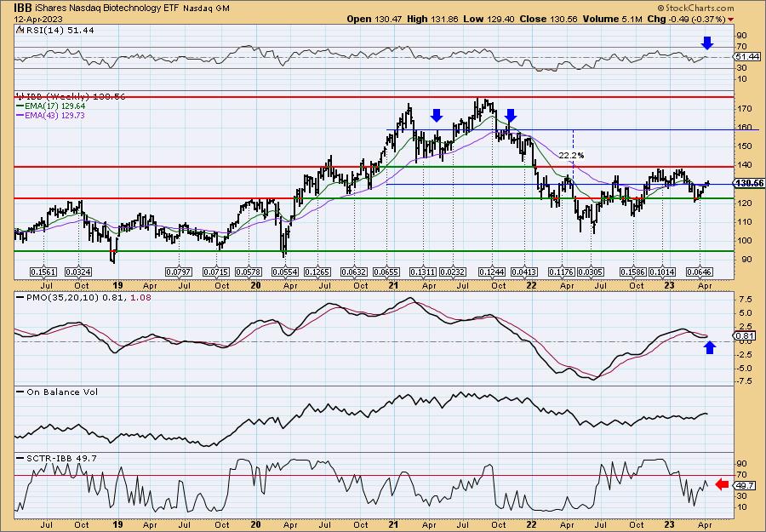The height and width of the screenshot is (532, 766).
Task: Click the EMA(43) 129.73 legend entry
Action: (x=50, y=115)
